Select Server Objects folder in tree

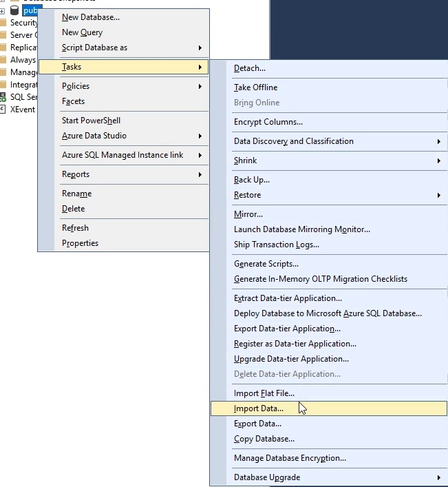point(23,35)
